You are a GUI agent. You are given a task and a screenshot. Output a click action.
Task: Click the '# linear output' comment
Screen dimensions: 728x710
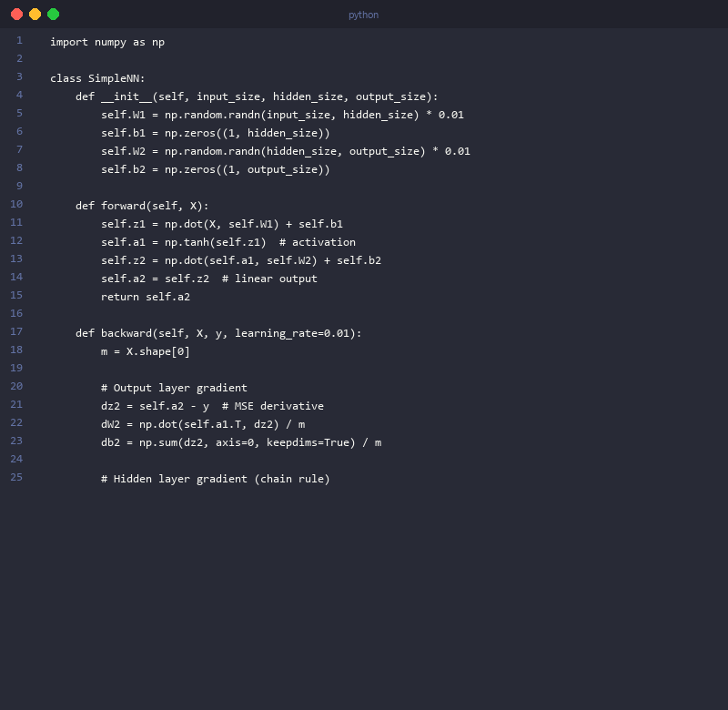269,279
